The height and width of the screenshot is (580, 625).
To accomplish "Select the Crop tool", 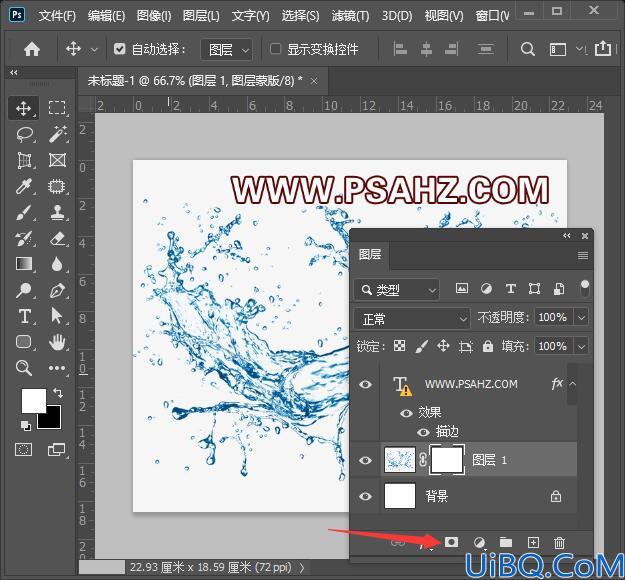I will (24, 161).
